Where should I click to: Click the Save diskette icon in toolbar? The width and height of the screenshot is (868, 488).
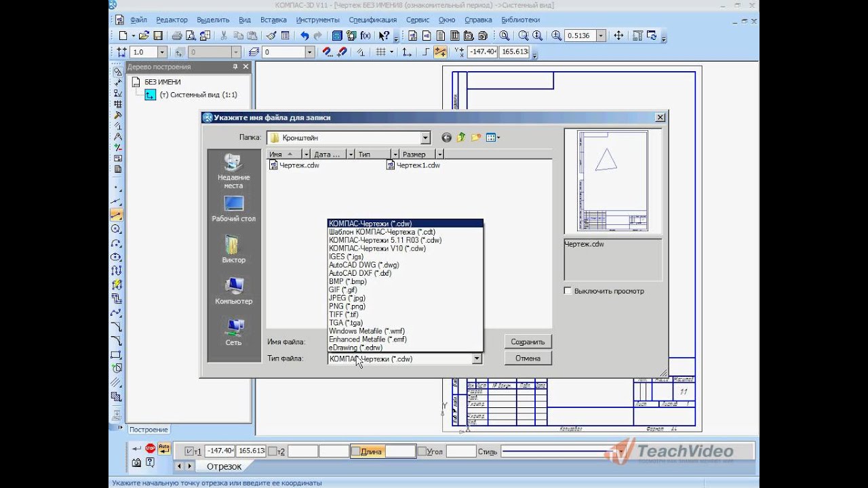coord(158,36)
